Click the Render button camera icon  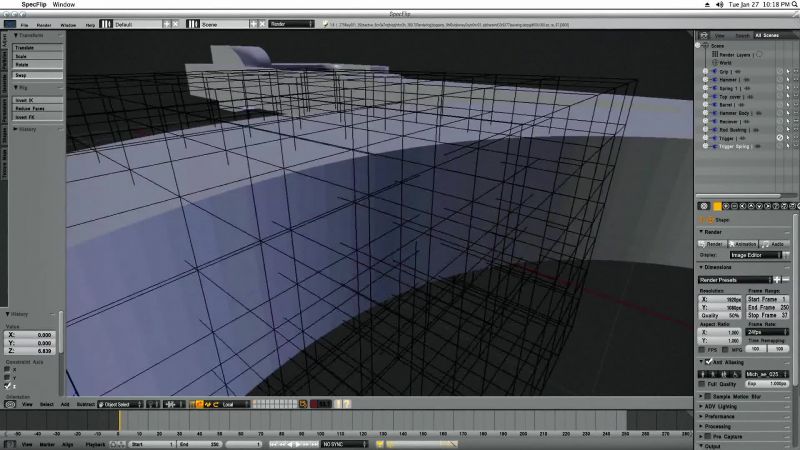(703, 244)
